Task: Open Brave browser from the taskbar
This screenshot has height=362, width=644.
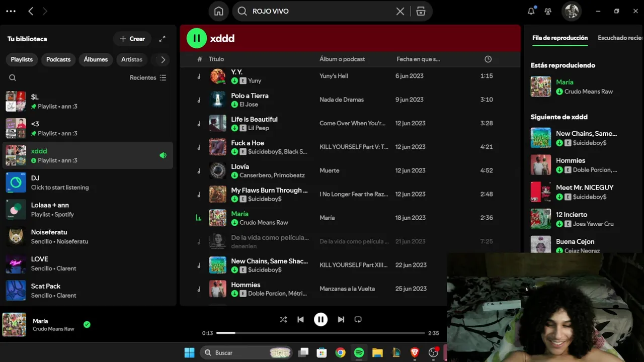Action: (415, 353)
